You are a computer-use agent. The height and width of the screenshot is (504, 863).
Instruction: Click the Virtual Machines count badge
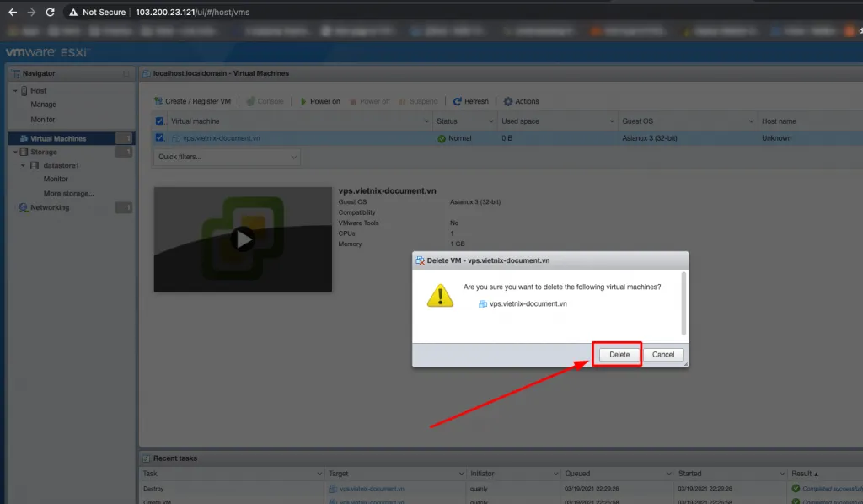(x=124, y=139)
